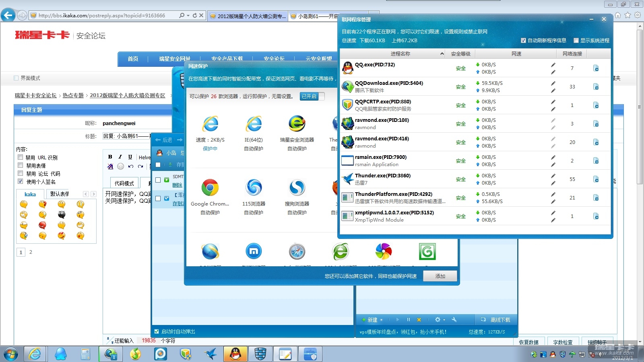Image resolution: width=644 pixels, height=362 pixels.
Task: Insert the black bomb-face emoticon
Action: [62, 215]
